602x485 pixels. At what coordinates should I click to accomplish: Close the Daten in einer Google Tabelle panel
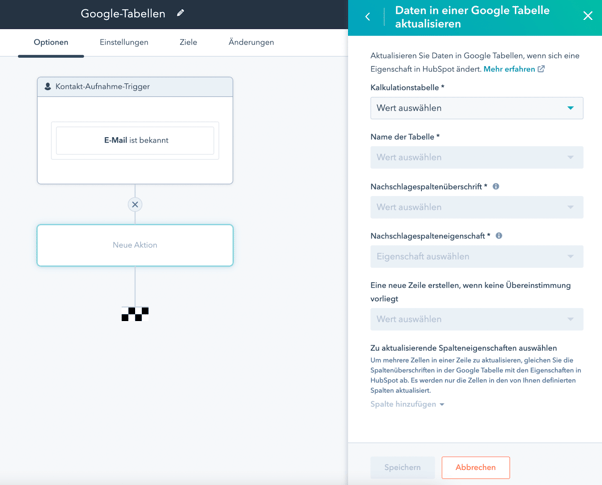click(587, 16)
